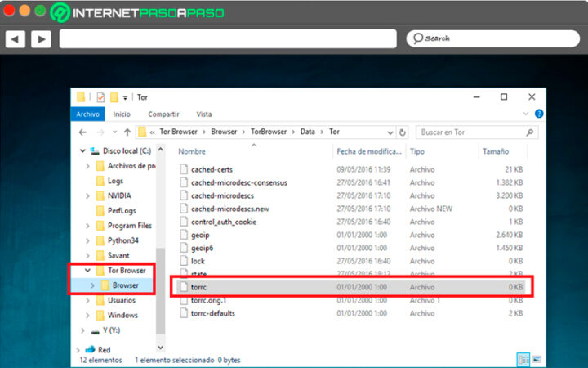
Task: Select the torrc.orig.1 file
Action: [x=208, y=300]
